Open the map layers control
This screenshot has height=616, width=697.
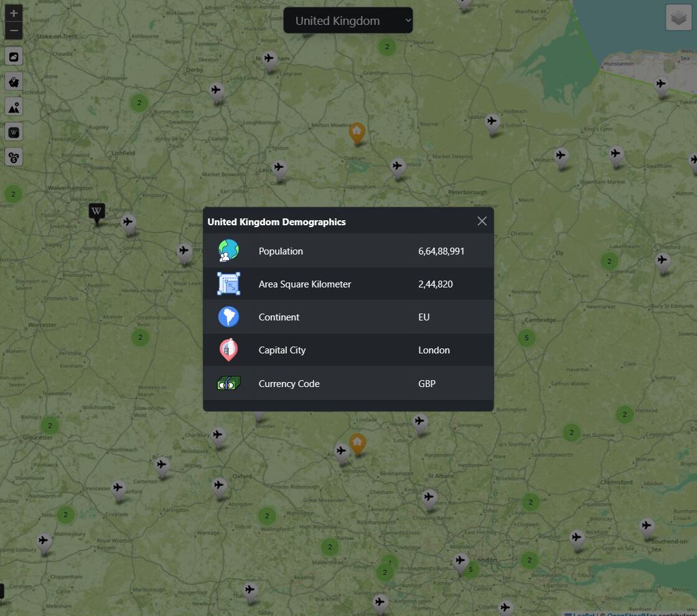pyautogui.click(x=678, y=17)
